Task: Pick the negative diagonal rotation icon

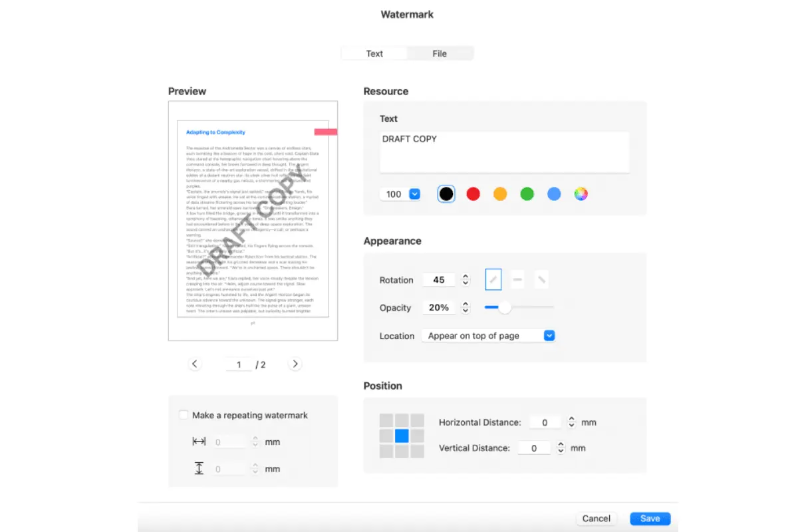Action: [542, 280]
